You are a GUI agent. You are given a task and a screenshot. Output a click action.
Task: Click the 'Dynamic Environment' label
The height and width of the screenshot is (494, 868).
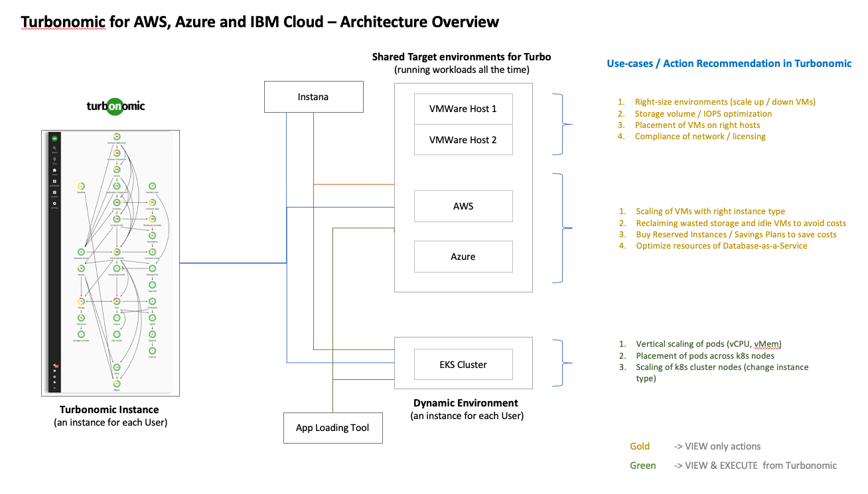[x=466, y=402]
